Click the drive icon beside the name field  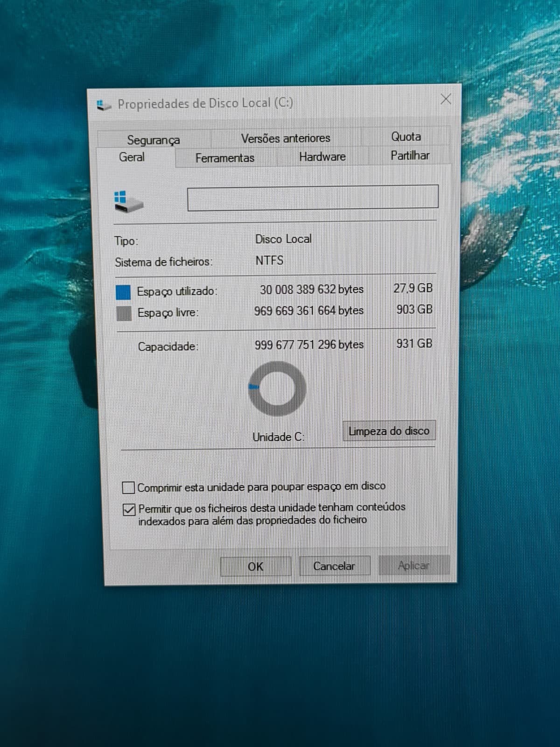(x=128, y=201)
